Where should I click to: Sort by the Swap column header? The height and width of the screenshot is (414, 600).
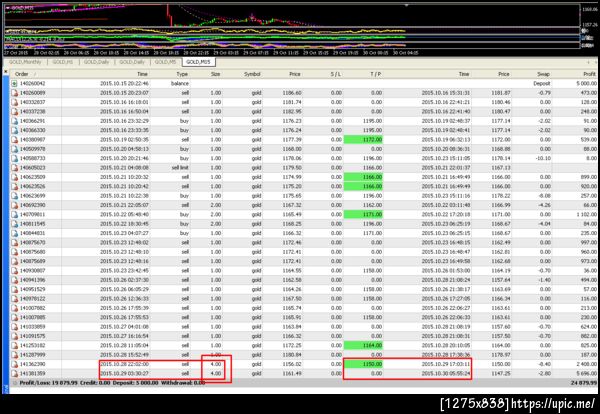pyautogui.click(x=543, y=74)
